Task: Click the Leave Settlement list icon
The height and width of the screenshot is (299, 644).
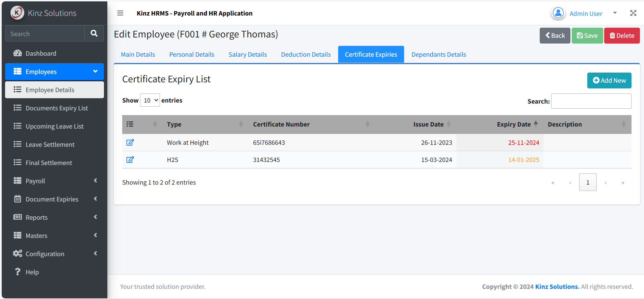Action: pyautogui.click(x=18, y=144)
